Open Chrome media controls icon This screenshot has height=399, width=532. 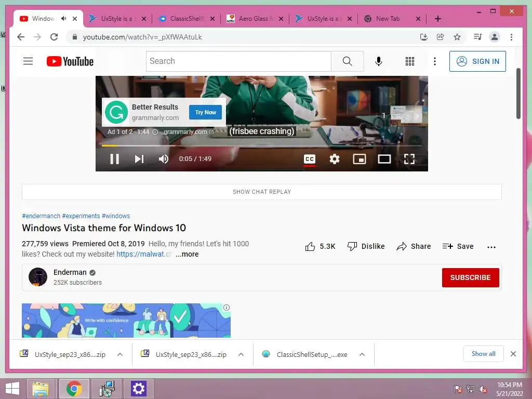click(478, 37)
